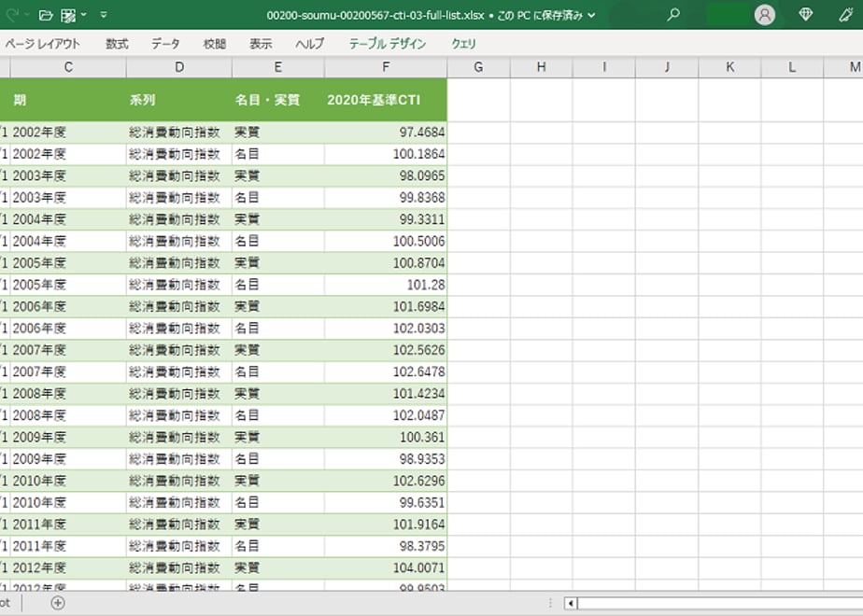The width and height of the screenshot is (863, 616).
Task: Click 実質 cell in the 2011年度 row
Action: pyautogui.click(x=278, y=525)
